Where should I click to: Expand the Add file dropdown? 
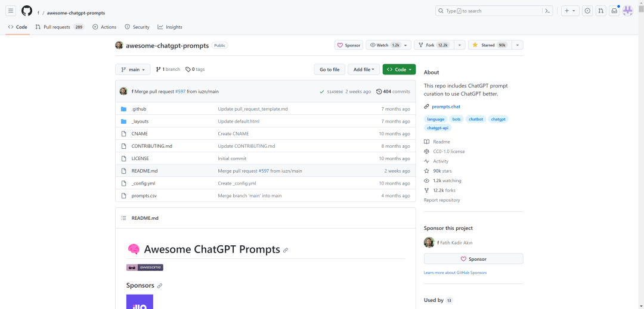click(364, 70)
